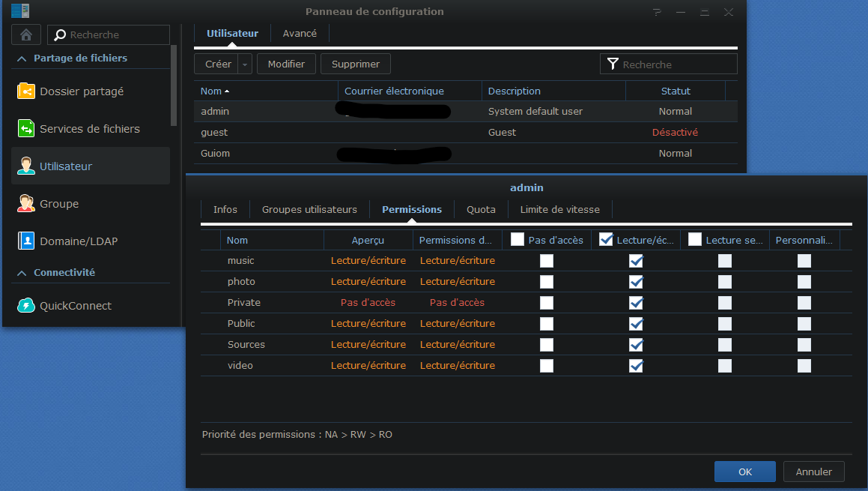Open the Créer dropdown arrow
The image size is (868, 491).
[x=245, y=64]
